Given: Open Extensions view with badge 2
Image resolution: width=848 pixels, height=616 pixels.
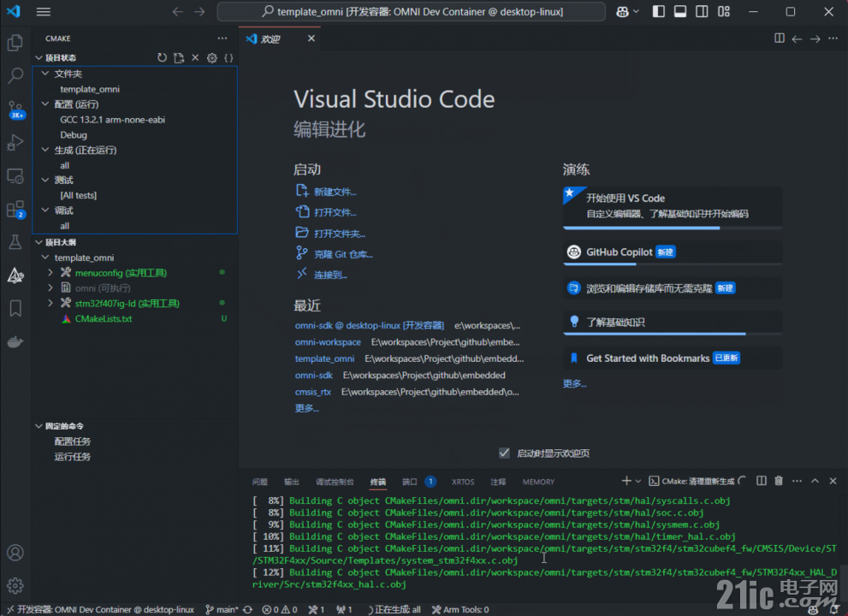Looking at the screenshot, I should point(15,210).
